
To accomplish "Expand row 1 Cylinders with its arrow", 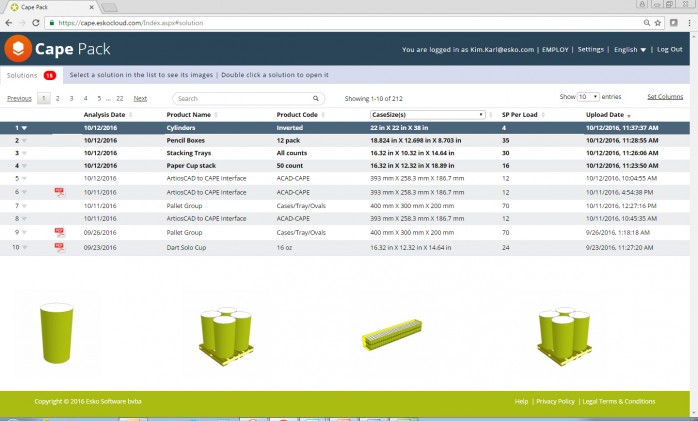I will pyautogui.click(x=24, y=128).
